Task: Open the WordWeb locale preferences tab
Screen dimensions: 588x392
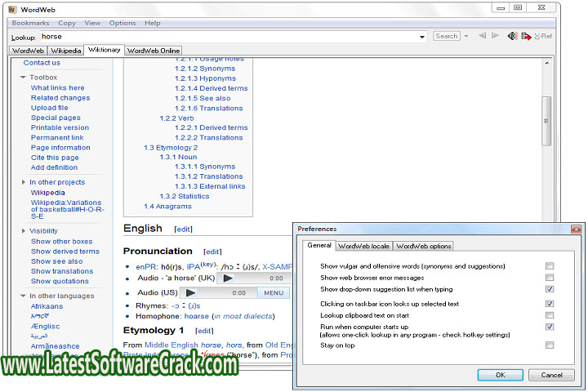Action: coord(363,246)
